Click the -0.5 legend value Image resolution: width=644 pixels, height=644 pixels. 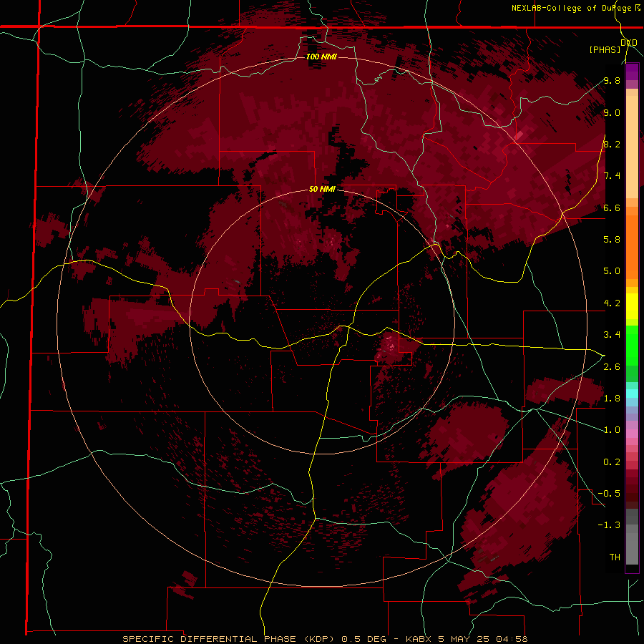[609, 494]
